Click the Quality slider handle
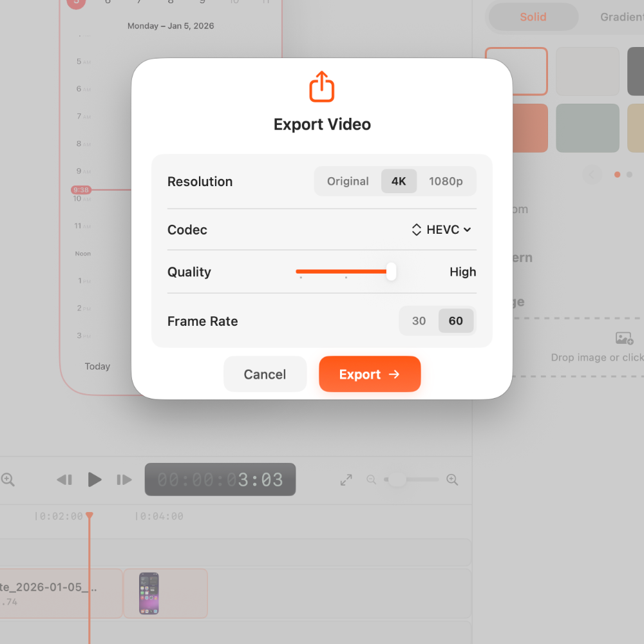This screenshot has width=644, height=644. point(391,272)
